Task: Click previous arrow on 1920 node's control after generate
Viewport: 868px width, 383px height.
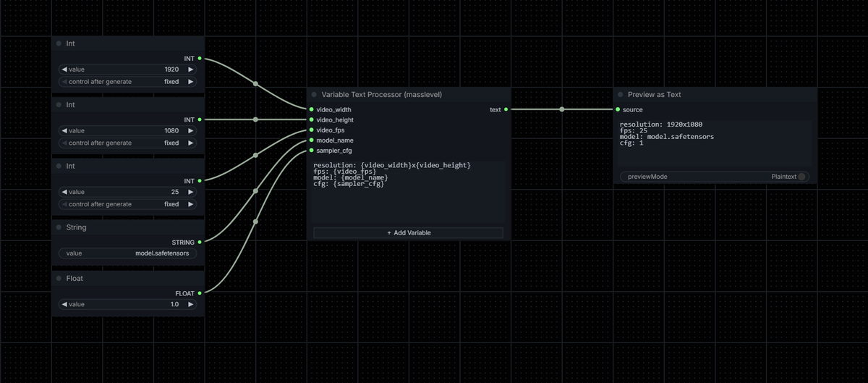Action: (64, 82)
